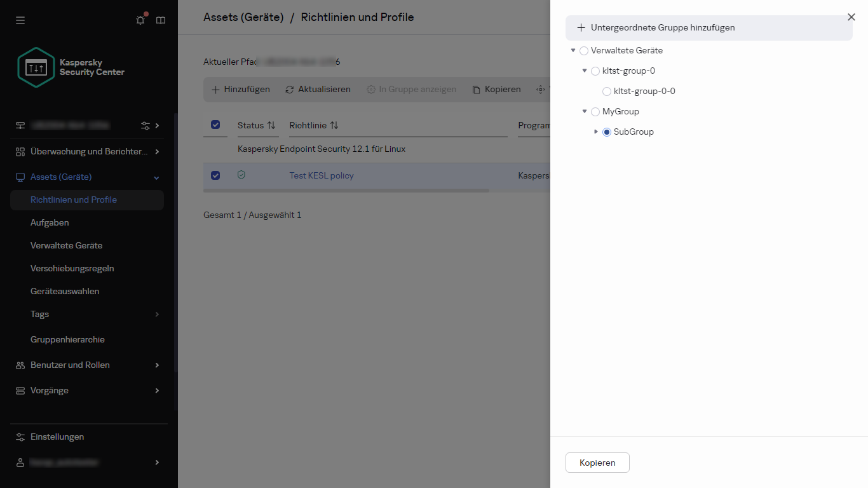Collapse the kltst-group-0 tree node
Image resolution: width=868 pixels, height=488 pixels.
(585, 71)
